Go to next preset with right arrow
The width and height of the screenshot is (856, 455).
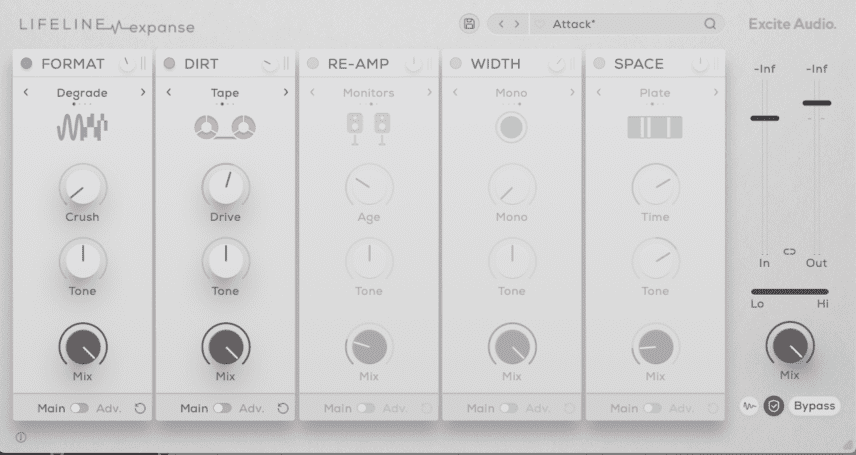(x=517, y=23)
